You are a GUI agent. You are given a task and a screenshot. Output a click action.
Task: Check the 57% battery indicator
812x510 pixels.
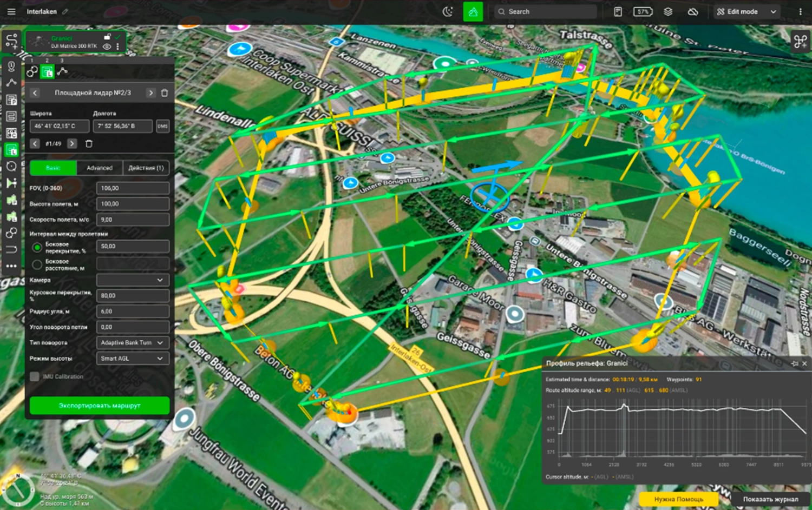click(x=643, y=11)
